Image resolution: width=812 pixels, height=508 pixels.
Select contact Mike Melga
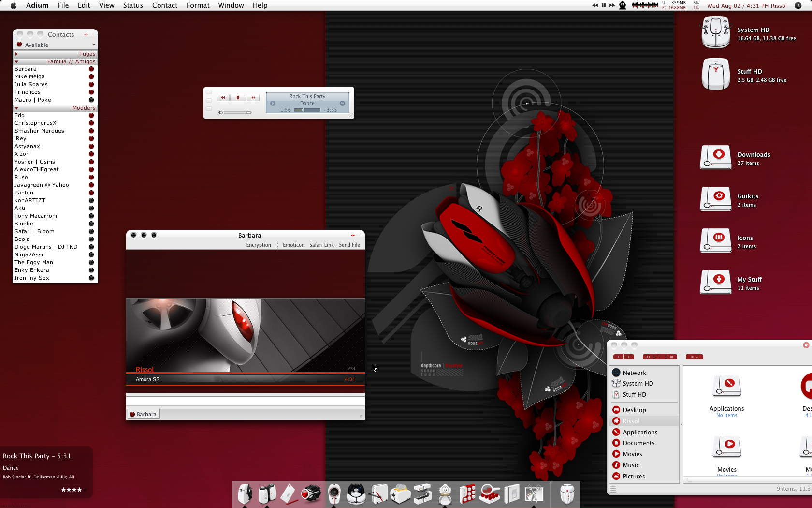coord(55,76)
